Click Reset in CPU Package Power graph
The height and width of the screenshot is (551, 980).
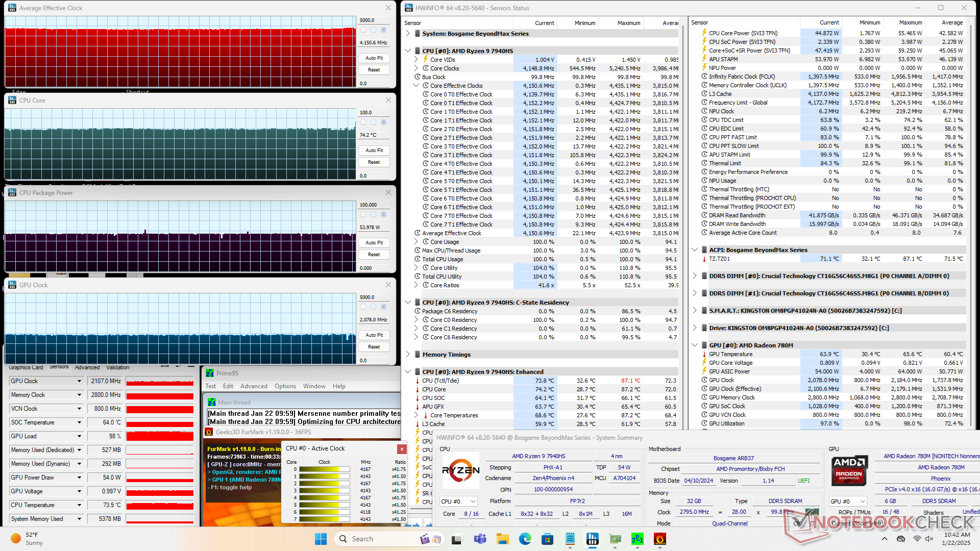tap(374, 255)
